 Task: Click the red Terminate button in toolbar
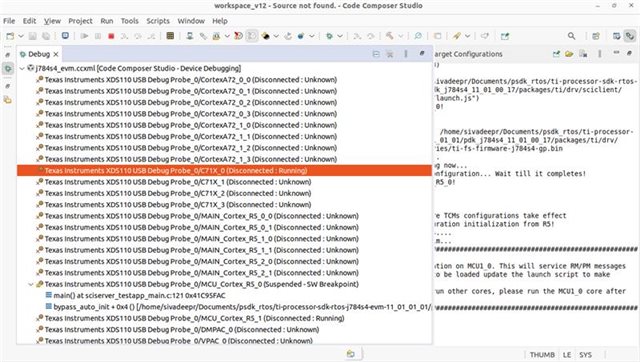pos(111,36)
